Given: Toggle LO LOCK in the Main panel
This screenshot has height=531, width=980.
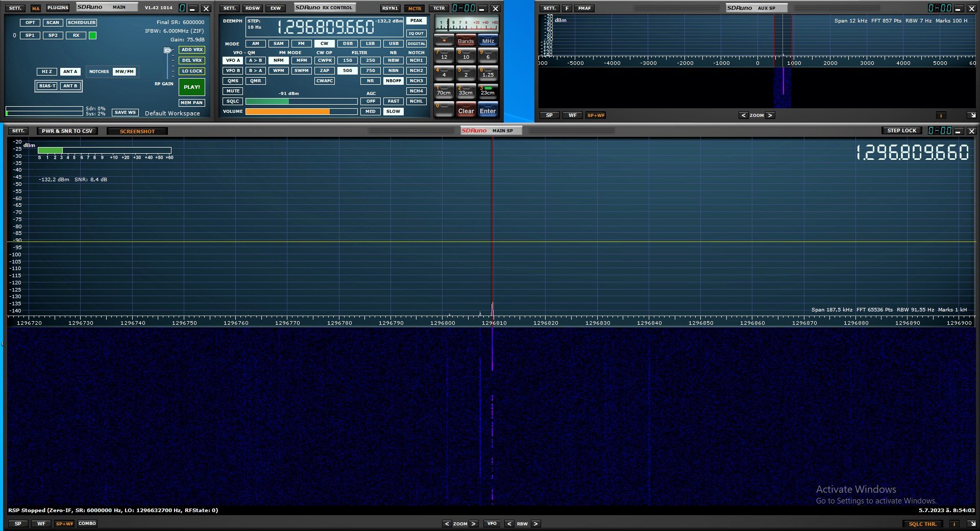Looking at the screenshot, I should pos(192,71).
